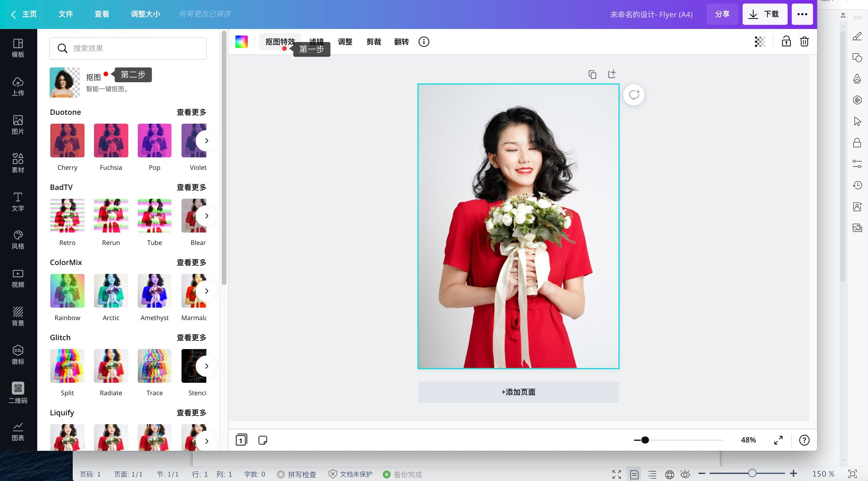Open the 模板 templates panel
Screen dimensions: 868x481
[18, 48]
